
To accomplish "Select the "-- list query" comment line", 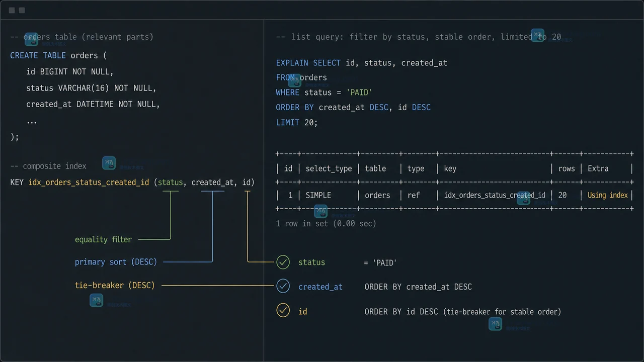I will [419, 37].
